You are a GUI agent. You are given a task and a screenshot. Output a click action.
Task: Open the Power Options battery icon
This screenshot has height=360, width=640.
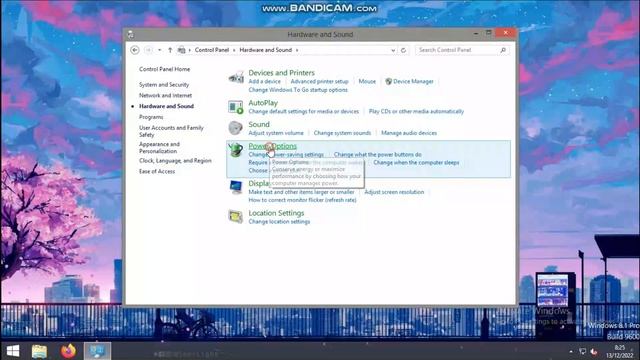(236, 150)
